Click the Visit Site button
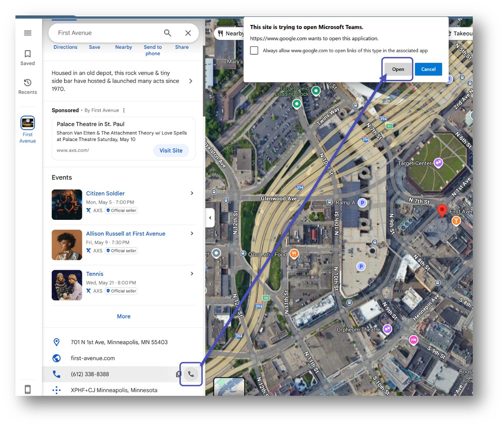 pyautogui.click(x=171, y=151)
